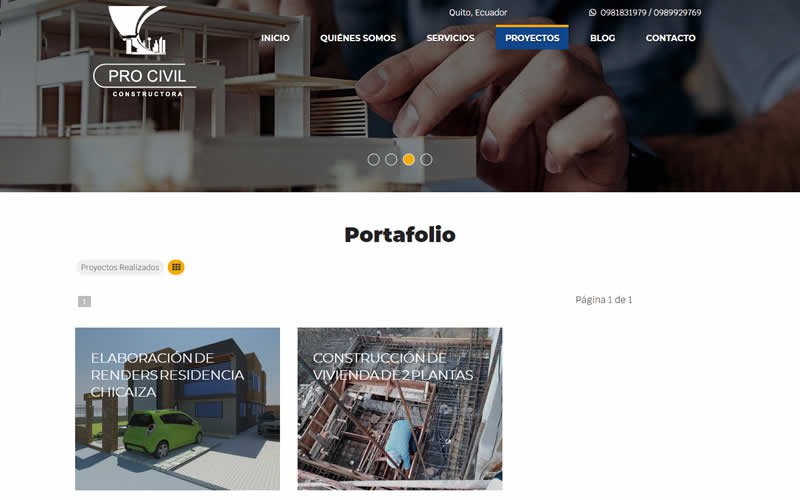Click the Pro Civil Constructora logo
This screenshot has width=800, height=500.
pos(145,51)
